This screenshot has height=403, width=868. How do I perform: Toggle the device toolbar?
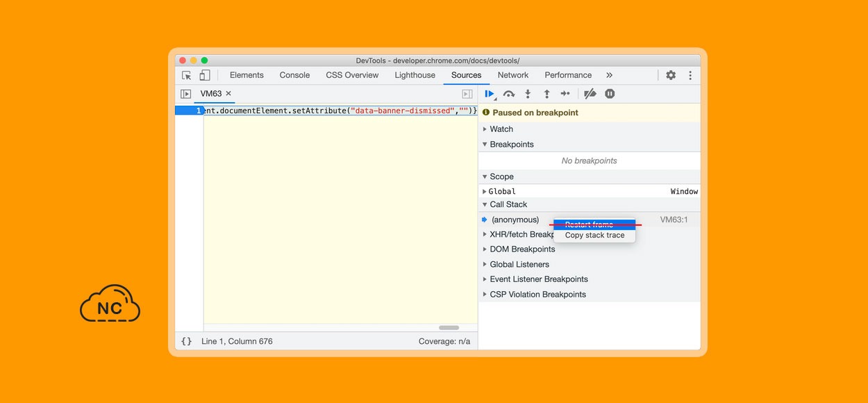point(205,75)
